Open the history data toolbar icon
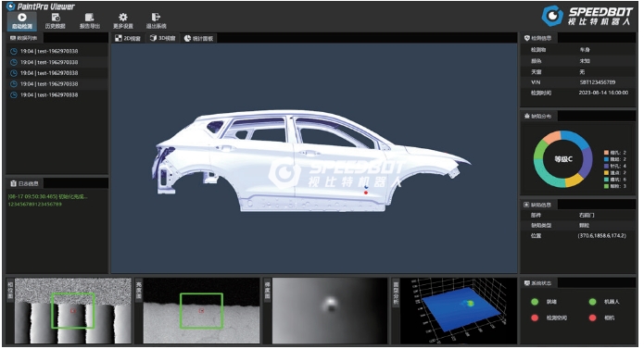 56,21
